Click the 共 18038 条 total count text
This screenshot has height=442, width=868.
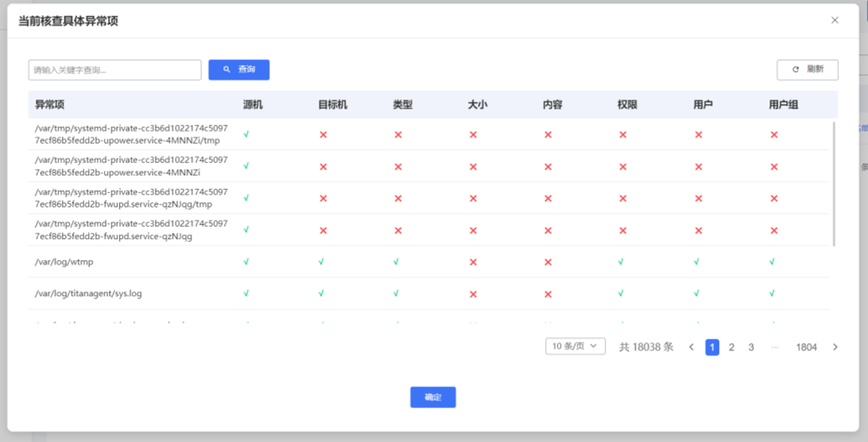[646, 347]
